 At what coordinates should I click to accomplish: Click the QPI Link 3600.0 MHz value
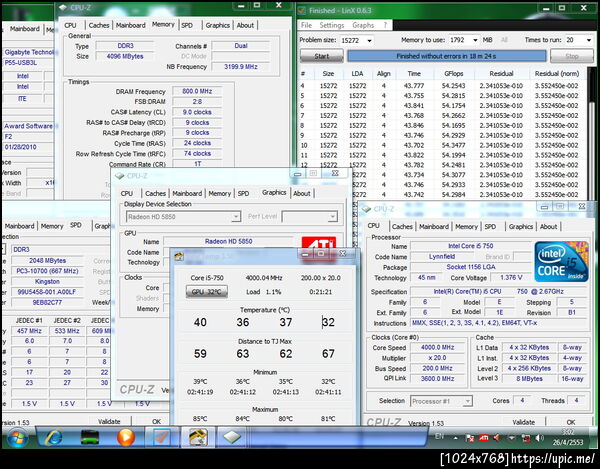tap(437, 378)
